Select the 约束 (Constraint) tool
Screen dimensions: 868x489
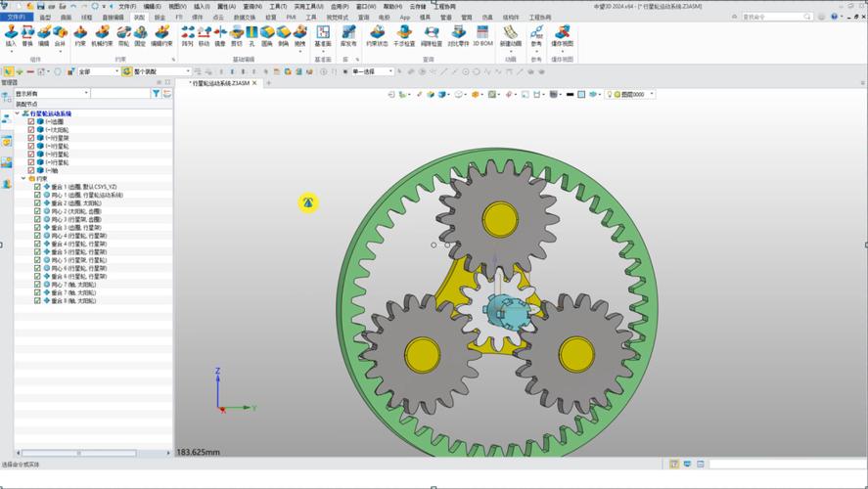point(80,36)
